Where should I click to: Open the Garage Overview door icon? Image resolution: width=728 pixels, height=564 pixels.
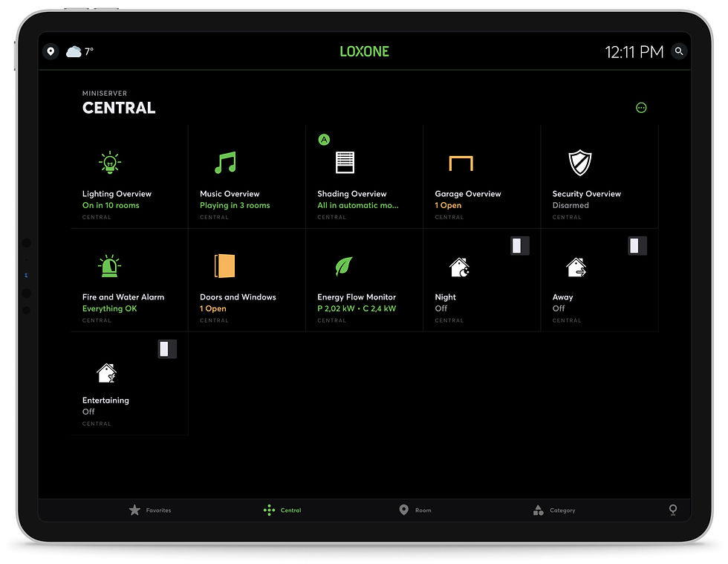pos(461,163)
